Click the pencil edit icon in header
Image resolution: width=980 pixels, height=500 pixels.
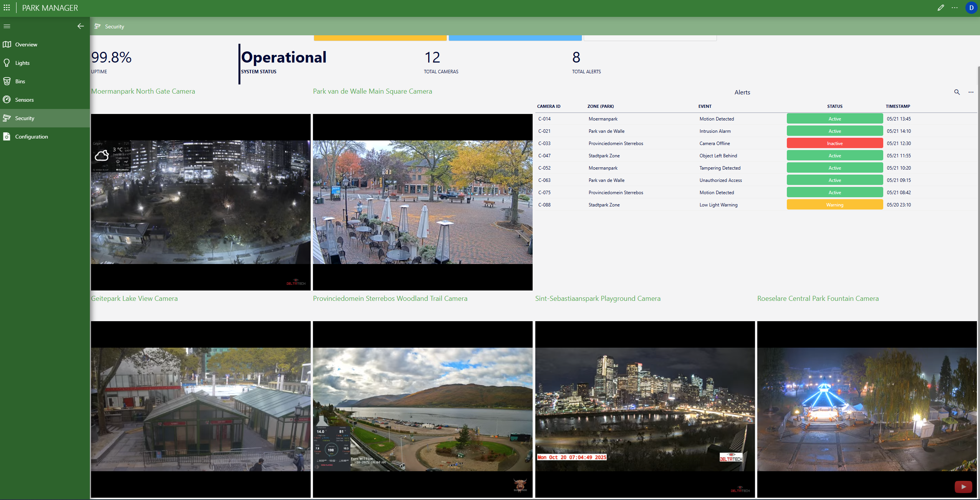[940, 8]
